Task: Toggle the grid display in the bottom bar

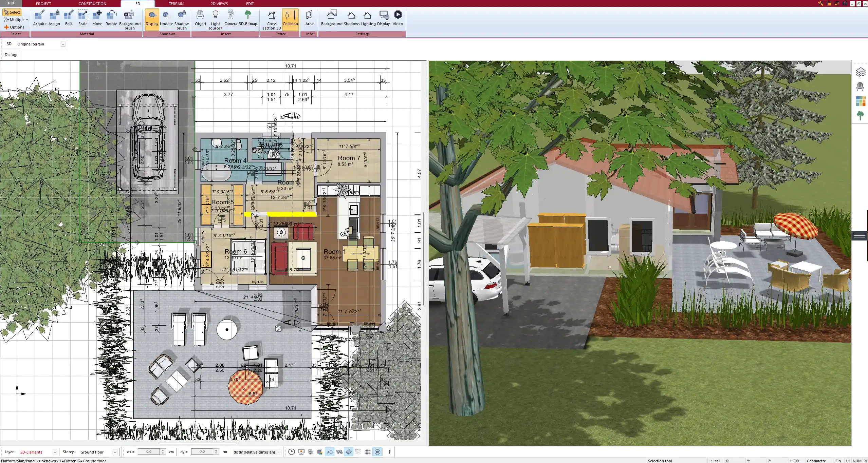Action: [x=368, y=452]
